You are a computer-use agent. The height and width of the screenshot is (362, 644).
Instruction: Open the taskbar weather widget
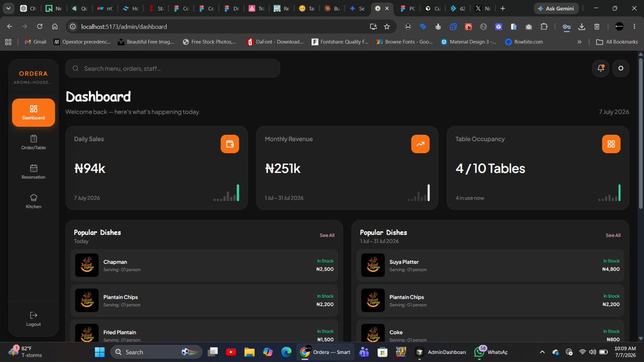(x=25, y=352)
